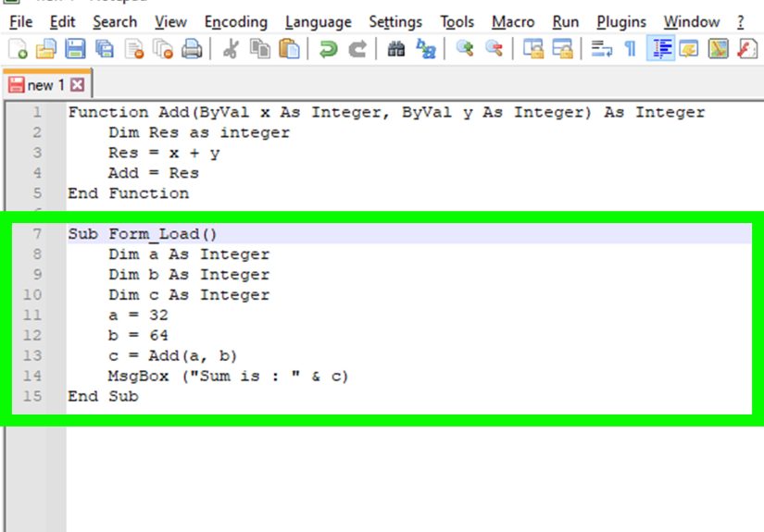764x532 pixels.
Task: Open the Run menu
Action: [x=566, y=22]
